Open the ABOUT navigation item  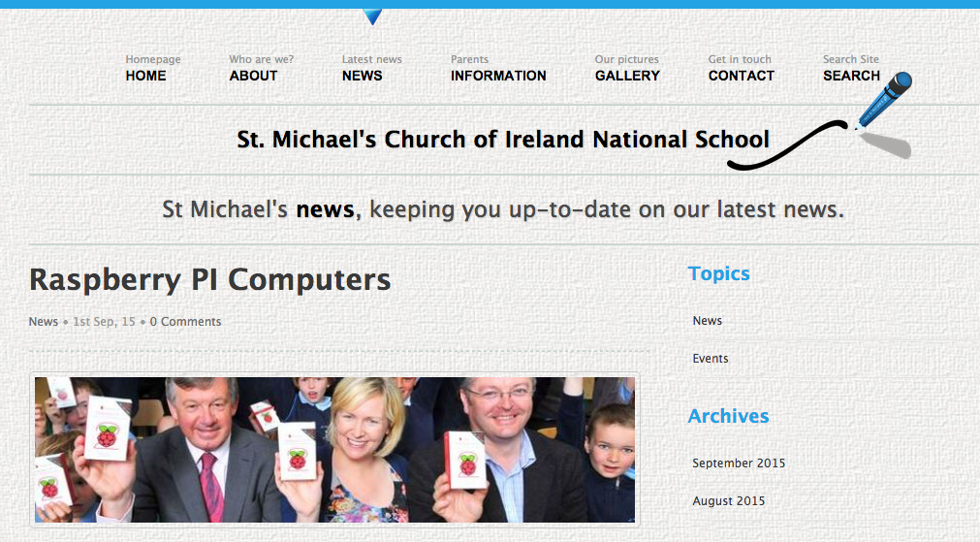point(261,68)
